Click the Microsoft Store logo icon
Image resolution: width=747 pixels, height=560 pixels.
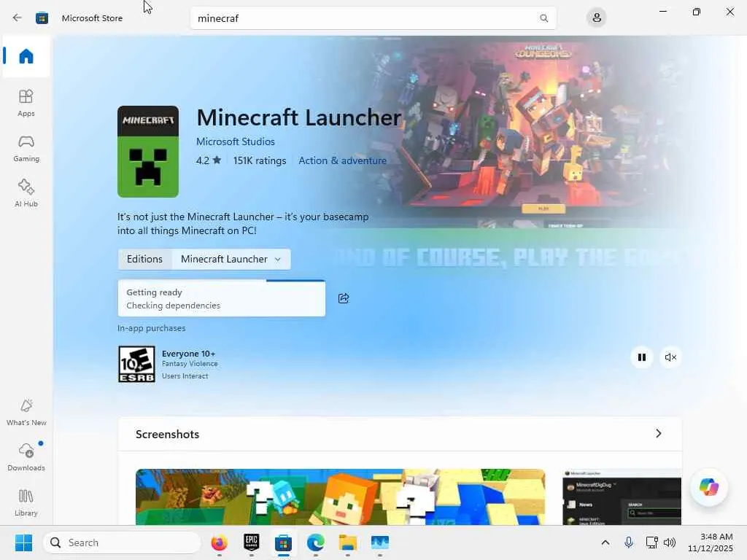(42, 18)
